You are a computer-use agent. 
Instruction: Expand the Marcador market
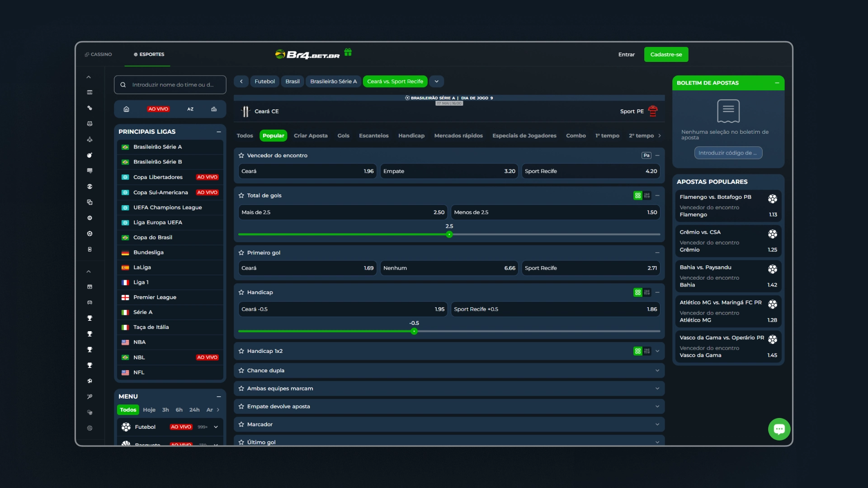(x=657, y=424)
